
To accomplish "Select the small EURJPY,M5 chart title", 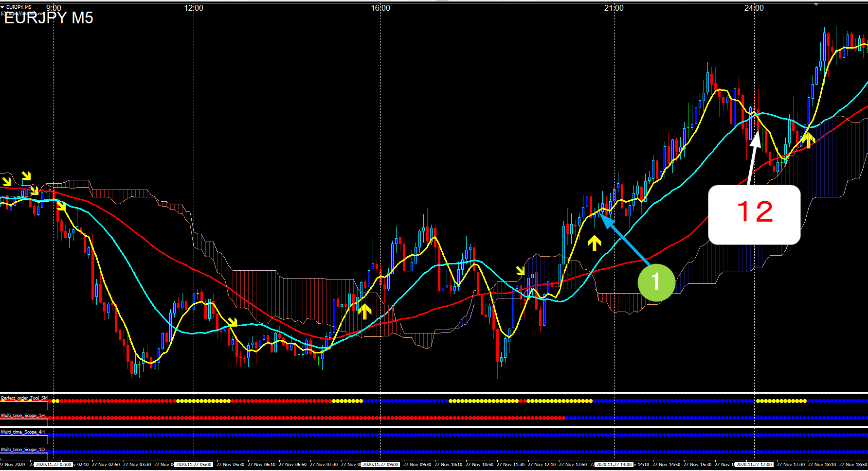I will (x=19, y=7).
